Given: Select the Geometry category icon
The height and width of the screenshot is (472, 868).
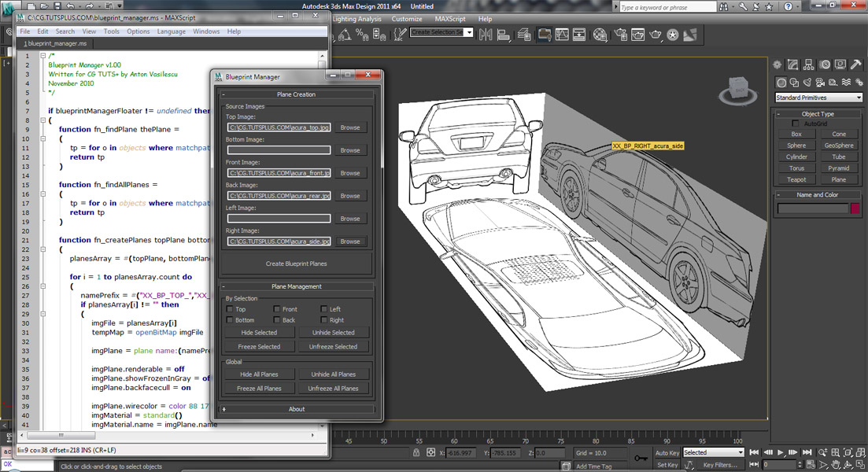Looking at the screenshot, I should coord(781,83).
